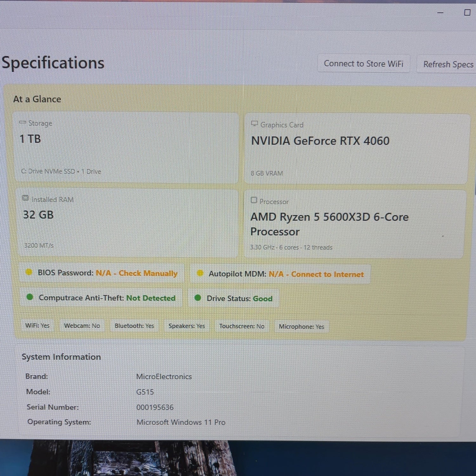
Task: Select the MicroElectronics brand value
Action: pos(164,376)
